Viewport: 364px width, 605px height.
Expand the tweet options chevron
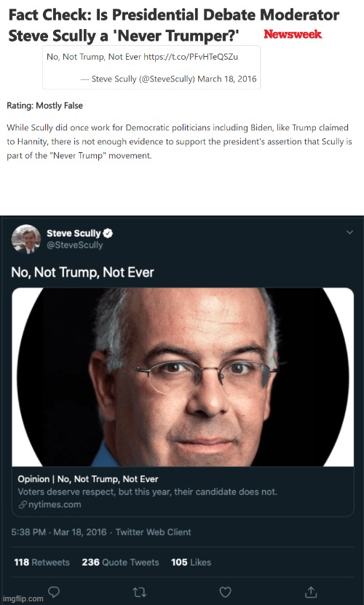pos(349,232)
